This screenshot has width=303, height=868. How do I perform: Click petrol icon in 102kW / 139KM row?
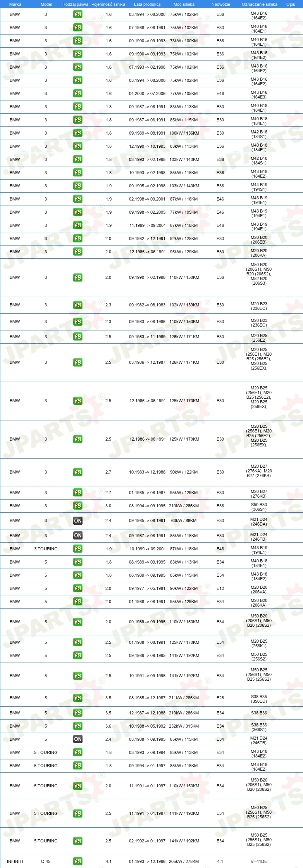pos(77,305)
